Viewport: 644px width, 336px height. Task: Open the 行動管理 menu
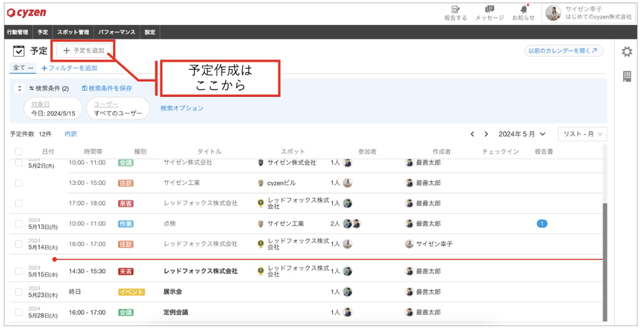(17, 32)
